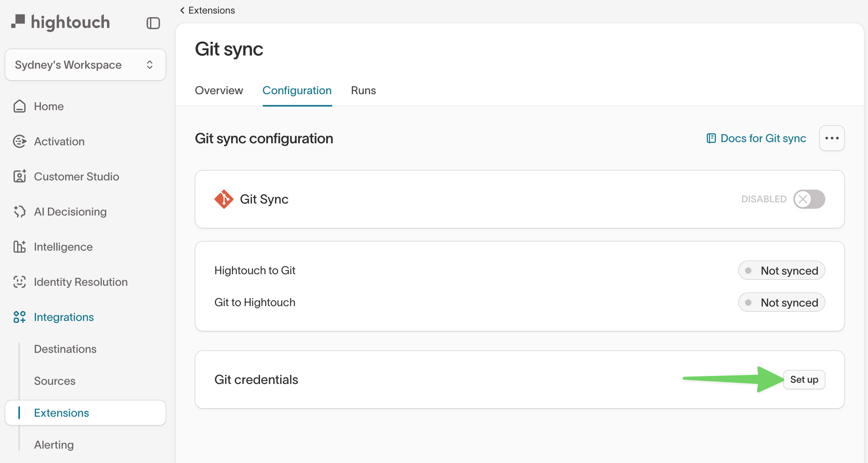Expand the Integrations section
Viewport: 868px width, 463px height.
(x=64, y=317)
